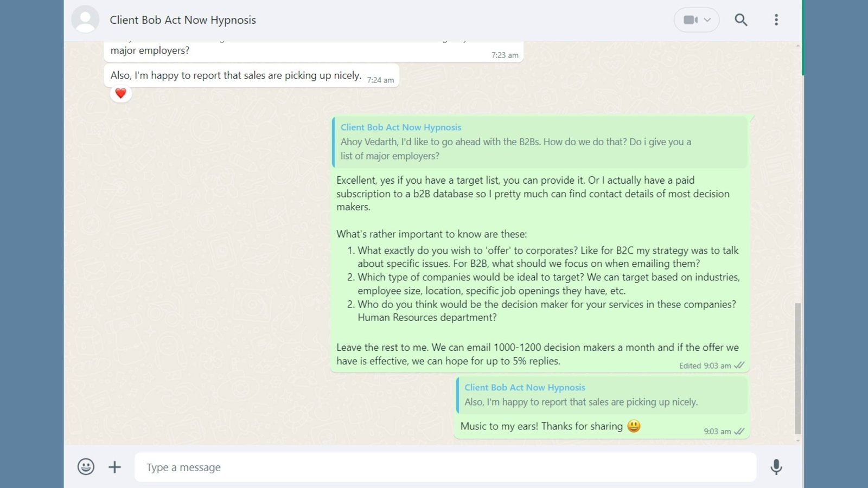Open the video call button
Image resolution: width=868 pixels, height=488 pixels.
coord(690,20)
